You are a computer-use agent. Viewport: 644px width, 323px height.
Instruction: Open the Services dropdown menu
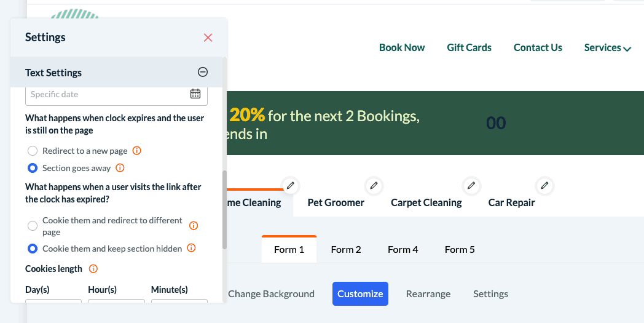pyautogui.click(x=607, y=48)
